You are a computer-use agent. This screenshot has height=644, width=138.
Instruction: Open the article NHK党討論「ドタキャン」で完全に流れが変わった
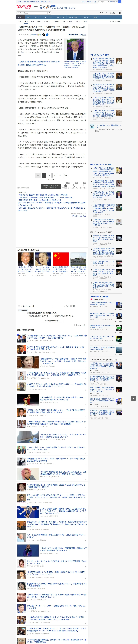point(56,460)
